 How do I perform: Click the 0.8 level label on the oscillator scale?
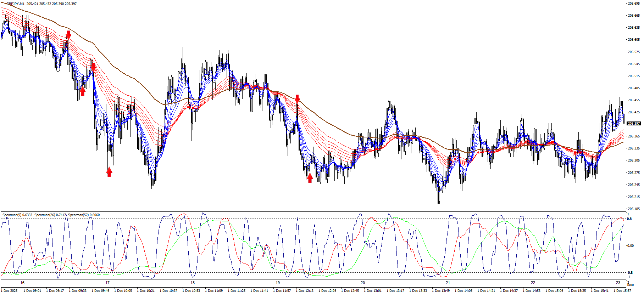(629, 219)
